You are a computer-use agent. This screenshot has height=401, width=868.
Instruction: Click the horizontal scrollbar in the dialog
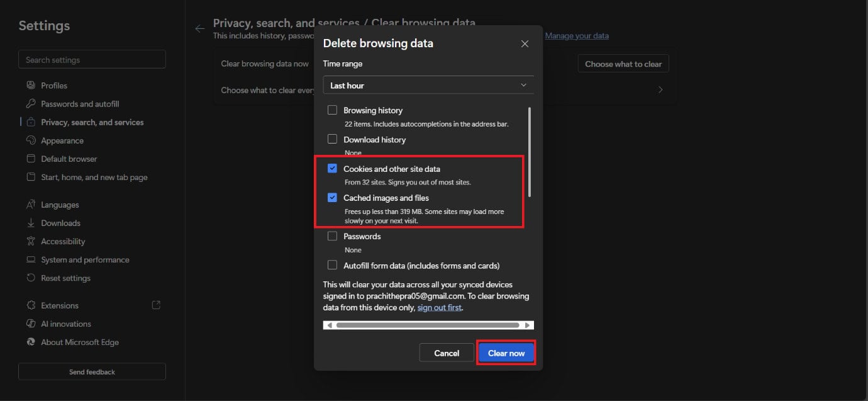pos(428,325)
